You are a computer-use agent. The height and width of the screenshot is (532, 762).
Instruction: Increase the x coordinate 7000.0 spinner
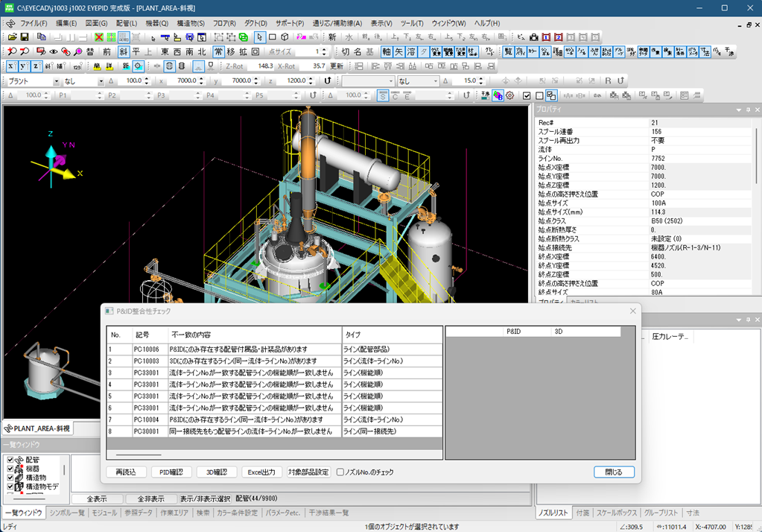tap(201, 79)
